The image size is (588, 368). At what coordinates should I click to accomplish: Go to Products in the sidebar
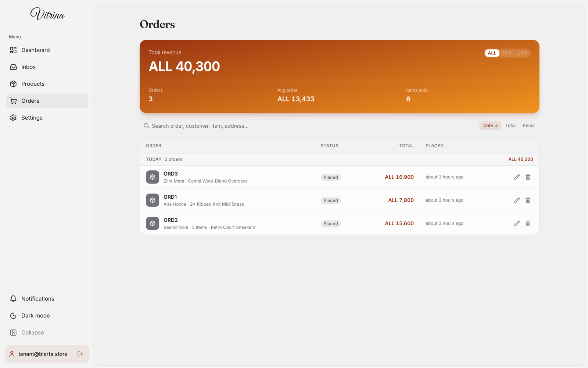(47, 84)
